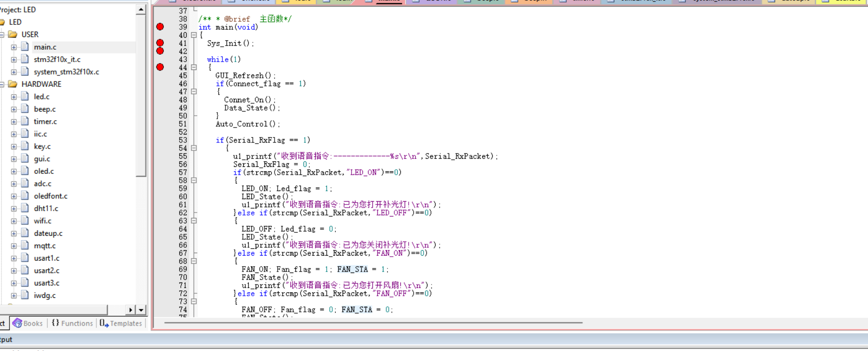Disable the breakpoint on line 44
The height and width of the screenshot is (351, 868).
[160, 67]
